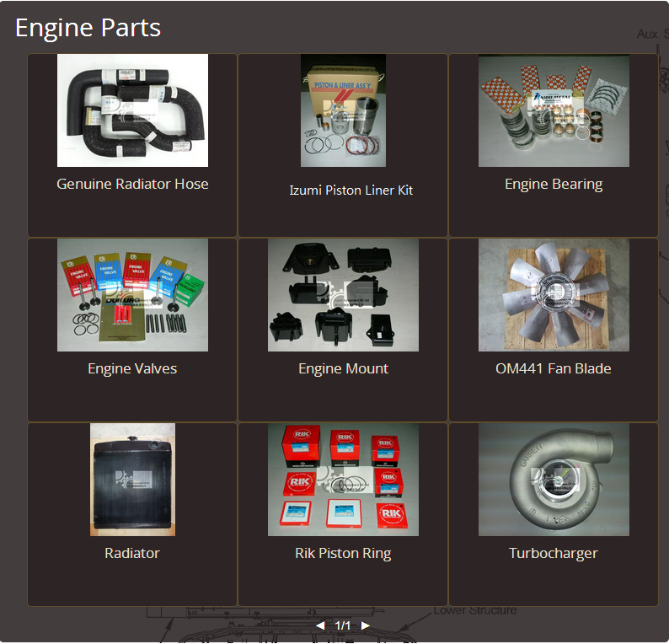669x644 pixels.
Task: Click the OM441 Fan Blade title
Action: click(x=554, y=368)
